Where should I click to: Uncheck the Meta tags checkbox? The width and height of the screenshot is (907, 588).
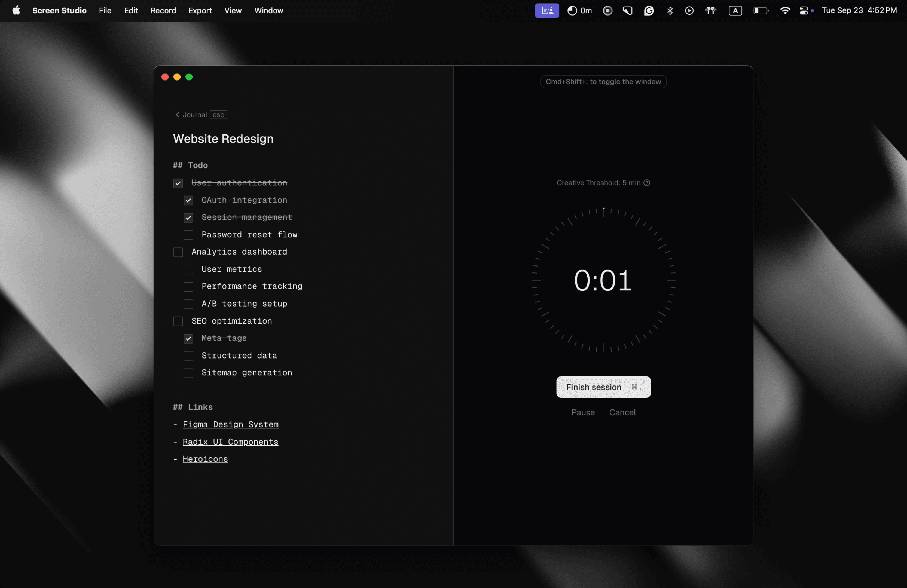click(x=188, y=338)
